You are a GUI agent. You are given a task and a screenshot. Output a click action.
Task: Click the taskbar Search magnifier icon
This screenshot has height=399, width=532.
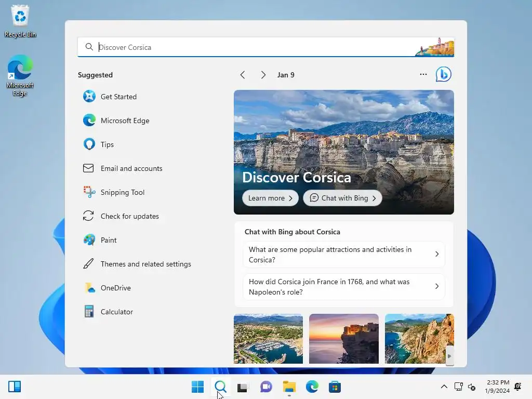point(220,387)
